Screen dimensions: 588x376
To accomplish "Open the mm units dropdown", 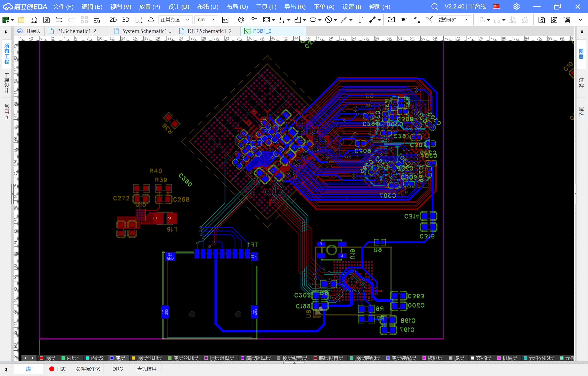I will [x=206, y=20].
